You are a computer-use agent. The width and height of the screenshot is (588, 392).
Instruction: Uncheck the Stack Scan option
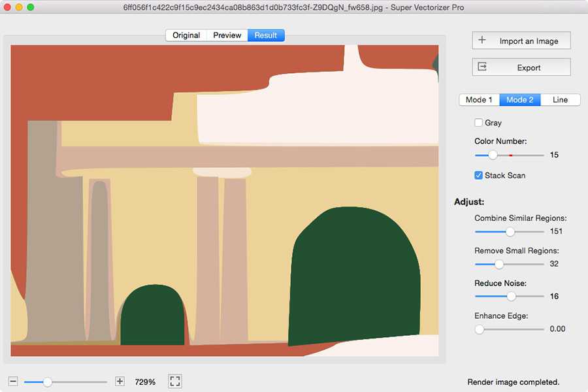479,176
